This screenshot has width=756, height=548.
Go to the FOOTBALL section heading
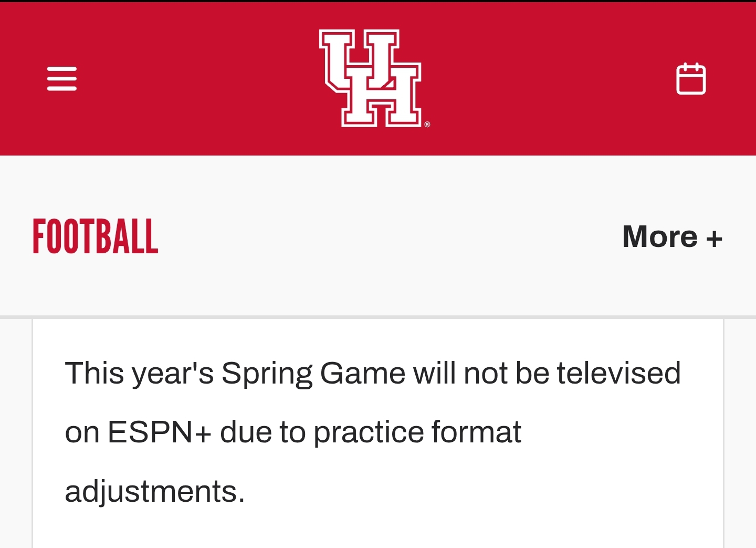pos(95,236)
